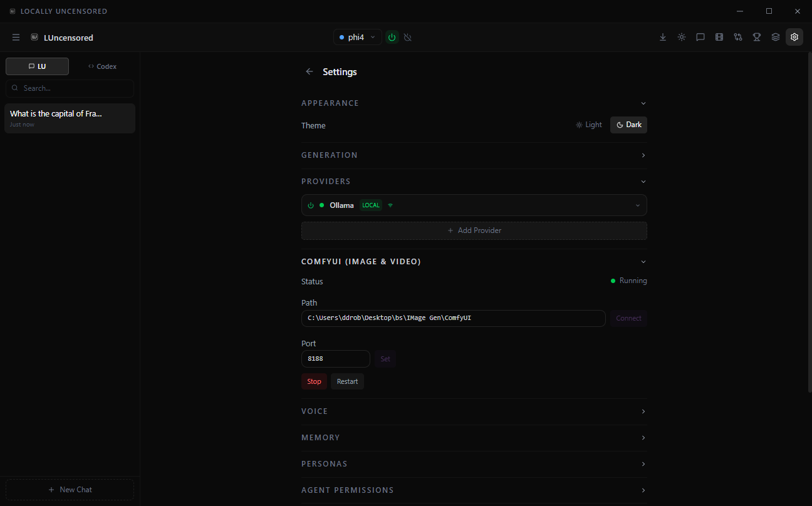Toggle the green power button beside phi4
The height and width of the screenshot is (506, 812).
click(392, 37)
